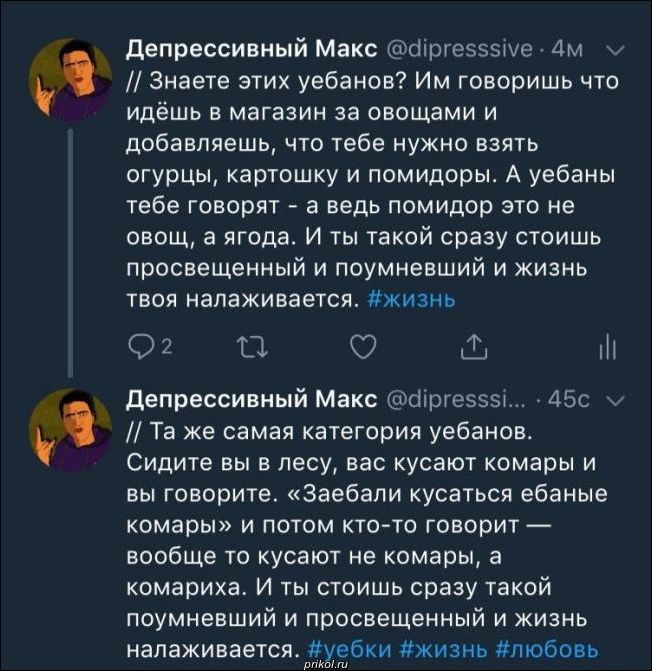Like the first tweet with heart icon
This screenshot has height=671, width=652.
coord(366,349)
